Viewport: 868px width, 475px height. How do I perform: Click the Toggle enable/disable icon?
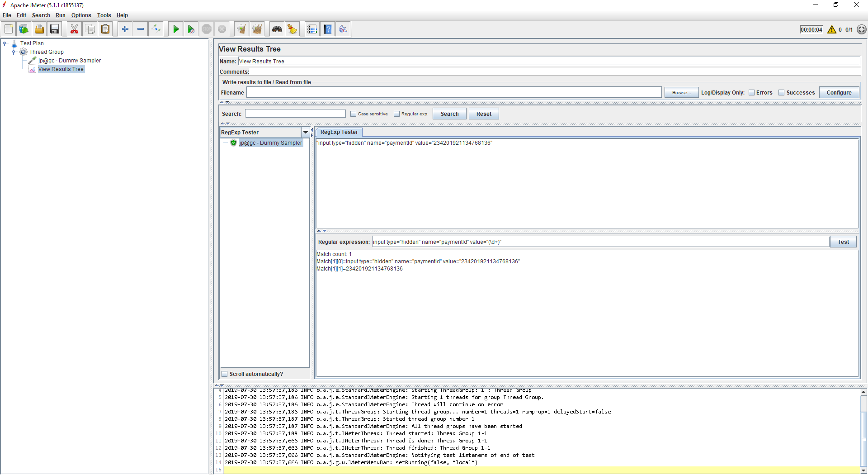[x=156, y=29]
